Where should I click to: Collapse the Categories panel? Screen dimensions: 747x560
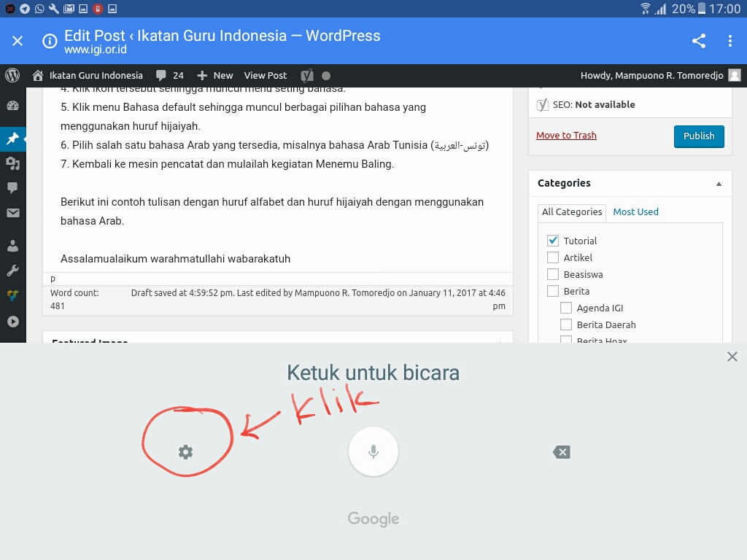tap(719, 184)
